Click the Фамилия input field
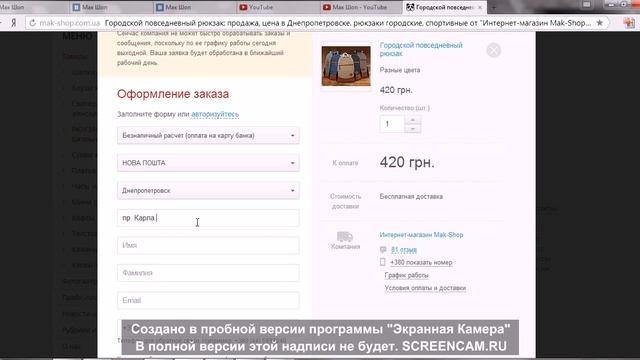Viewport: 640px width, 360px height. click(208, 273)
